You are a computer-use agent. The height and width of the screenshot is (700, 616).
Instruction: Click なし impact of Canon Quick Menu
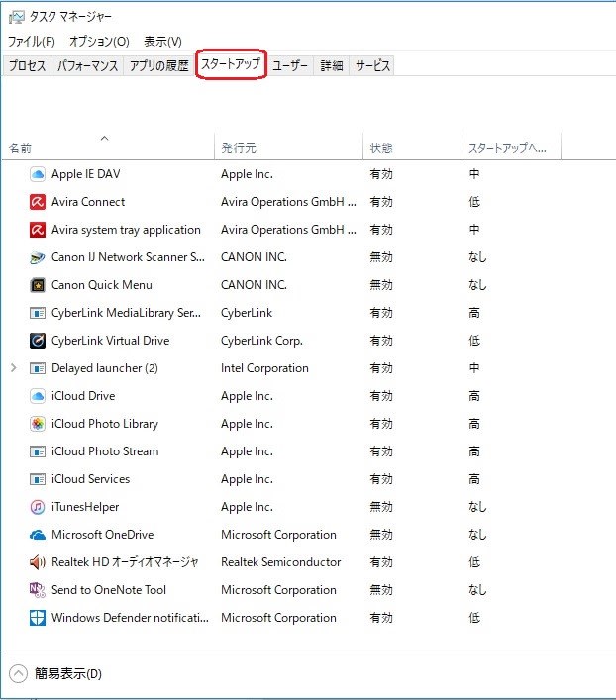[477, 285]
